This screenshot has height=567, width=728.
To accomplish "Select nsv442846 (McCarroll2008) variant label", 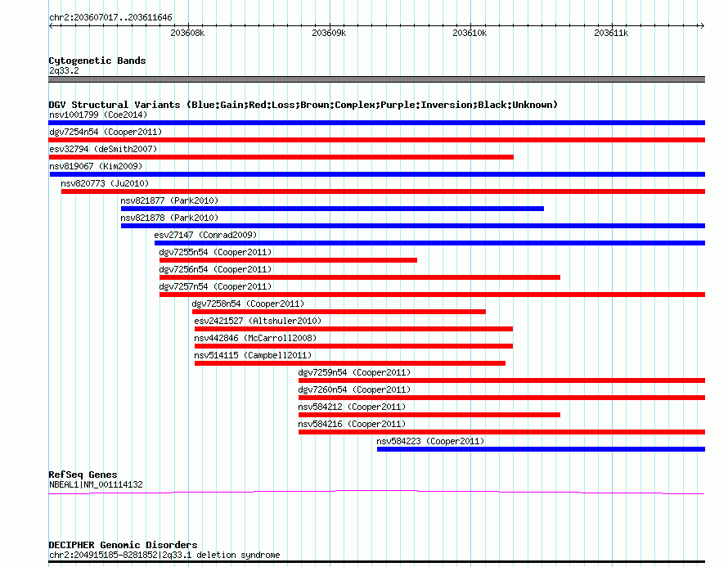I will [x=255, y=338].
